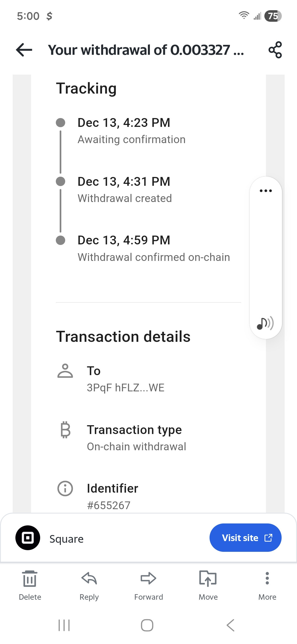Tap the read-aloud sound icon
Image resolution: width=297 pixels, height=644 pixels.
265,323
